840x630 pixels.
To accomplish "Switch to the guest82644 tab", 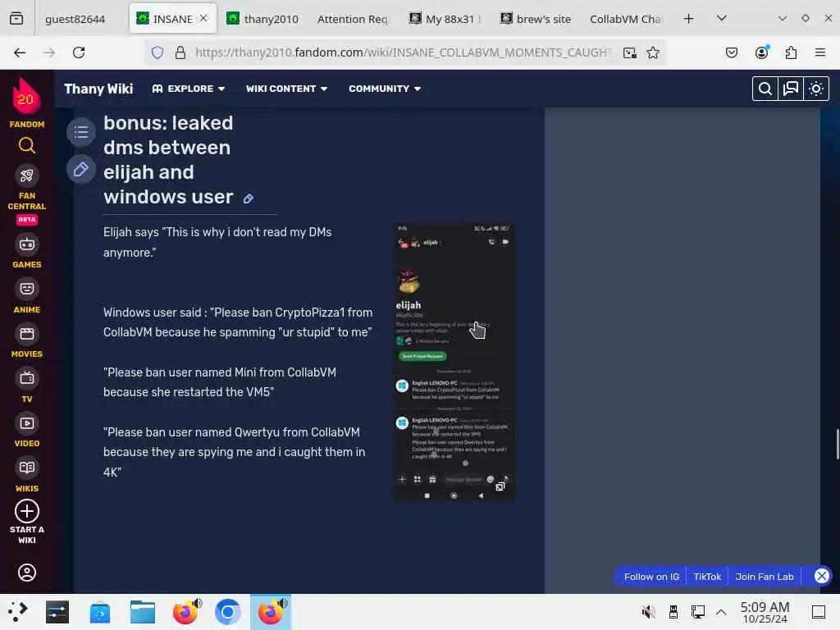I will [x=75, y=19].
